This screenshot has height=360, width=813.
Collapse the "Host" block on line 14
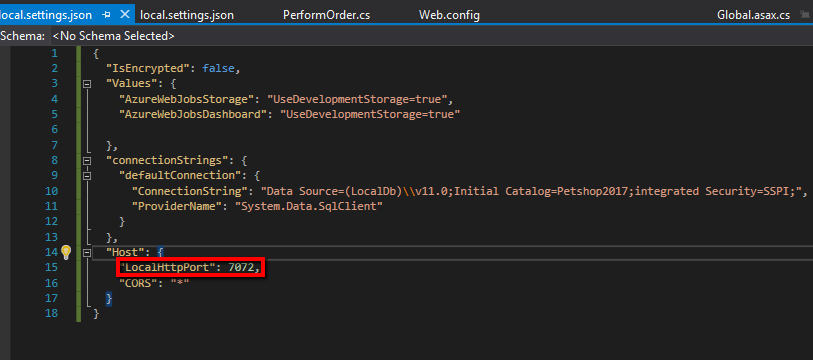tap(87, 253)
